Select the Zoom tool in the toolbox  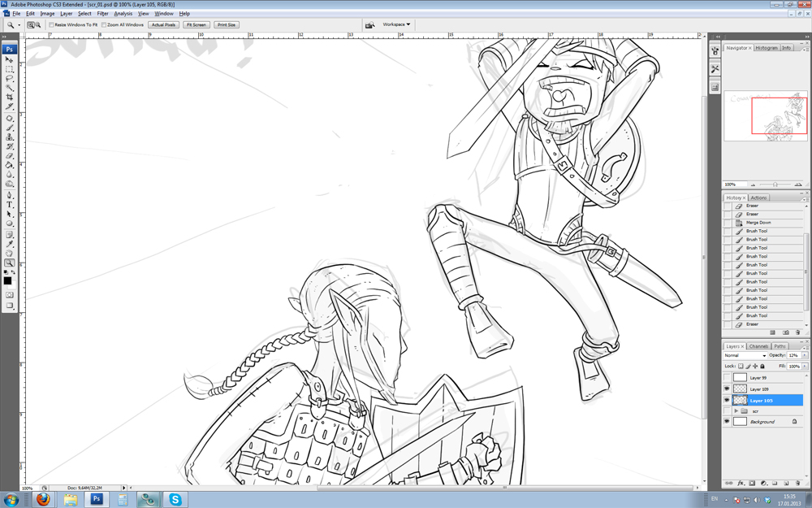click(x=9, y=263)
